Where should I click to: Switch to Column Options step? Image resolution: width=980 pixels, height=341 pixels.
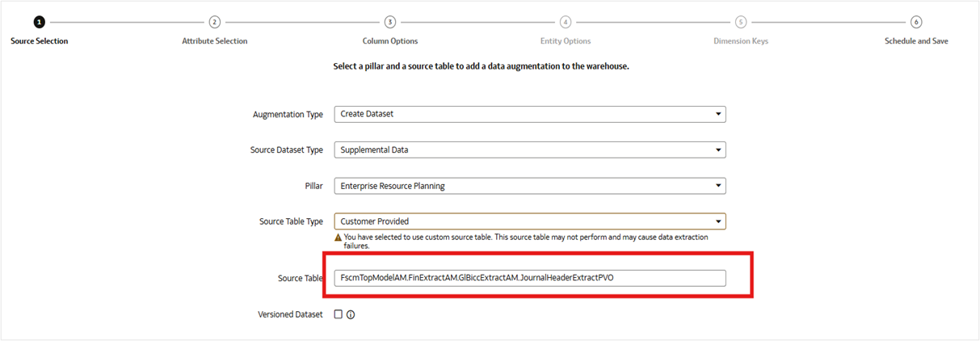[x=390, y=41]
